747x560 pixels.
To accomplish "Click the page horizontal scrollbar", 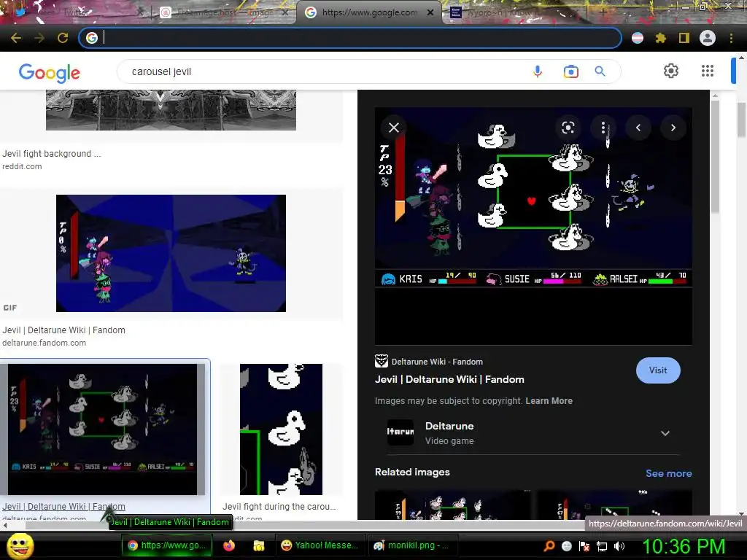I will (305, 525).
